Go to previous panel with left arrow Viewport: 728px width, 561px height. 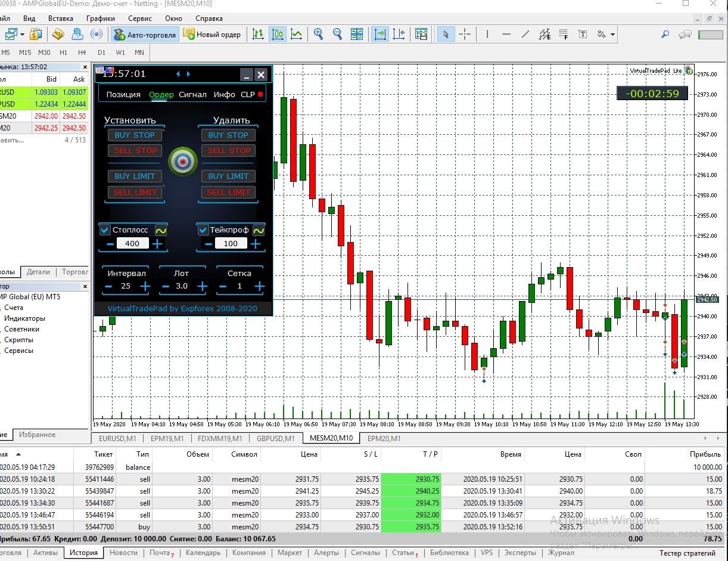pos(178,74)
